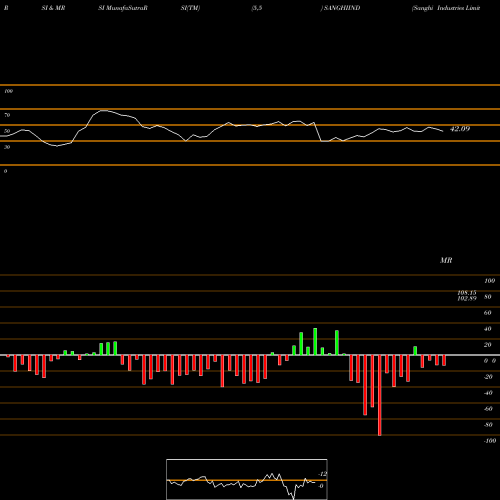Click the tallest red histogram bar
The height and width of the screenshot is (500, 500).
pos(380,395)
